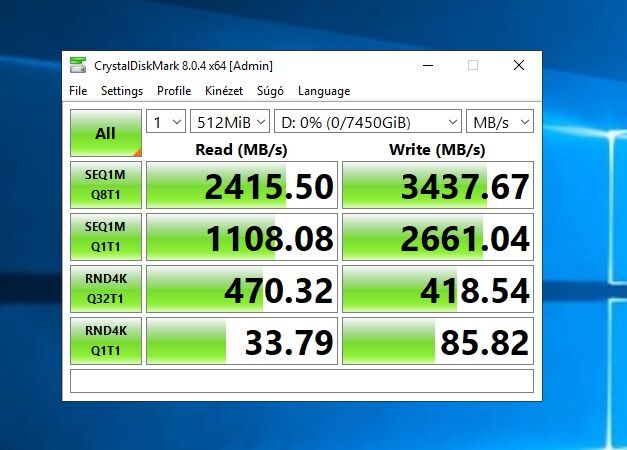
Task: Start the RND4K Q1T1 test
Action: point(106,341)
